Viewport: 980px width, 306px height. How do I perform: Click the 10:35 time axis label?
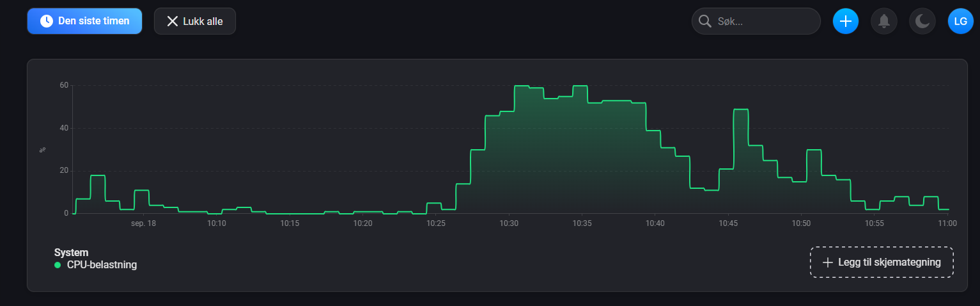[582, 223]
